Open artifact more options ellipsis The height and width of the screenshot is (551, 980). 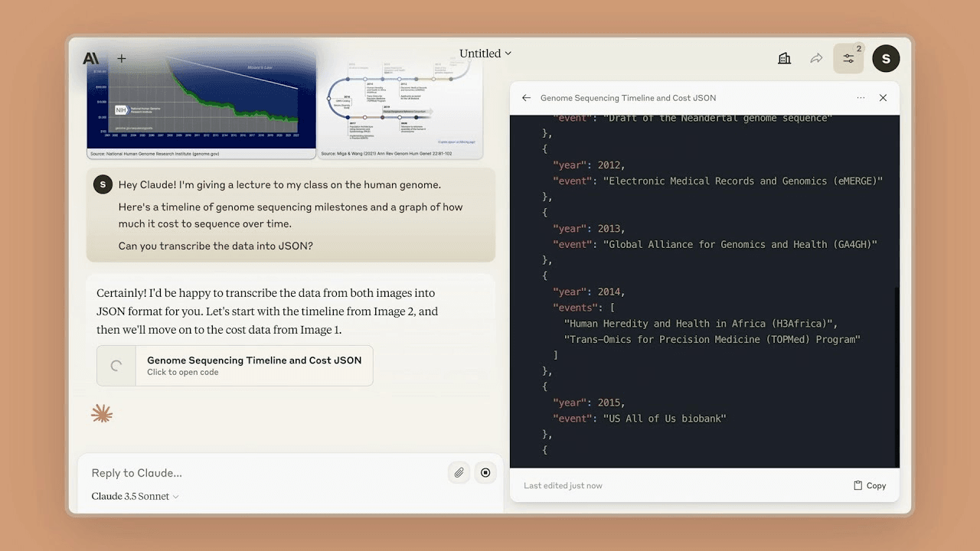click(x=861, y=98)
